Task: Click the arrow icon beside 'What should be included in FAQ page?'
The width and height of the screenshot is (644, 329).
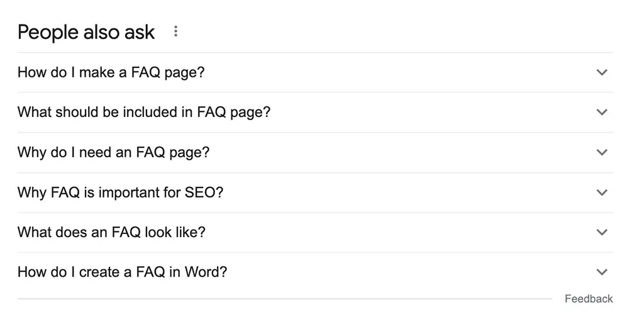Action: [x=602, y=112]
